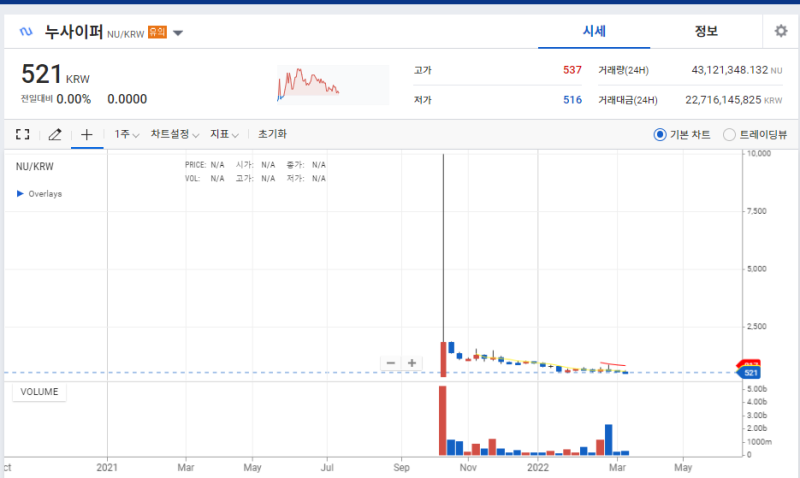Click the red price tag above 521 marker
The height and width of the screenshot is (478, 800).
click(749, 363)
